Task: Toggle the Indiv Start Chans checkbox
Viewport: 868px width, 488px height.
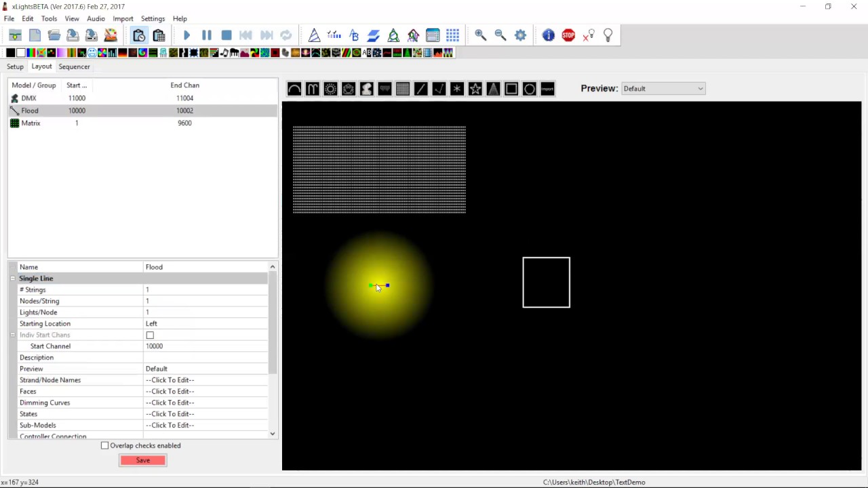Action: pyautogui.click(x=150, y=335)
